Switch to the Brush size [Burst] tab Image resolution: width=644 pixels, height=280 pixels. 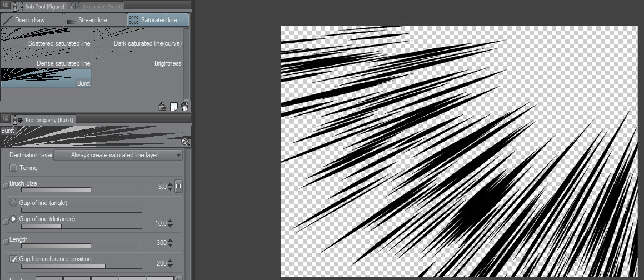[x=97, y=7]
